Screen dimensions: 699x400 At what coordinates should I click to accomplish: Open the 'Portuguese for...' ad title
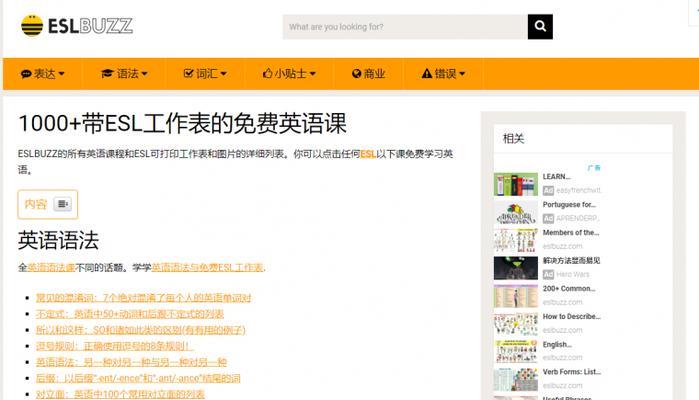tap(569, 205)
